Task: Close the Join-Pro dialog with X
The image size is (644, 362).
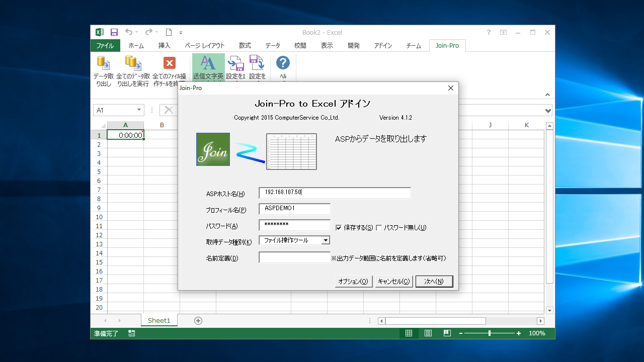Action: (451, 88)
